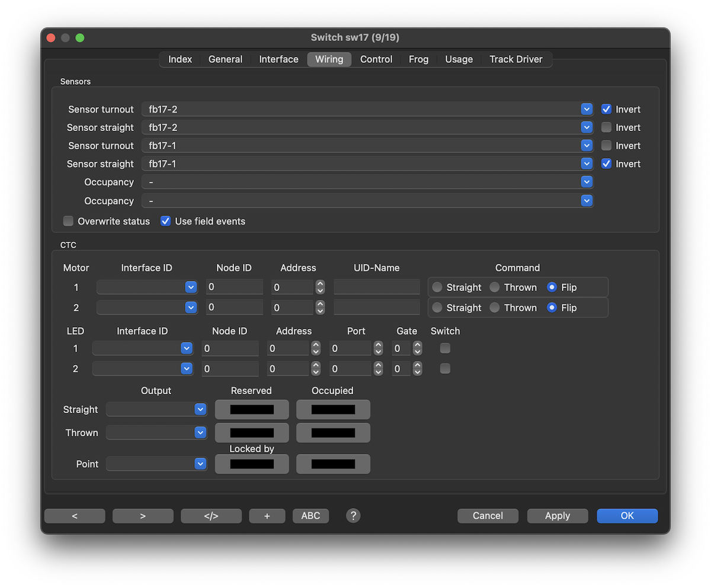Click the + add button
This screenshot has height=588, width=711.
[x=267, y=516]
